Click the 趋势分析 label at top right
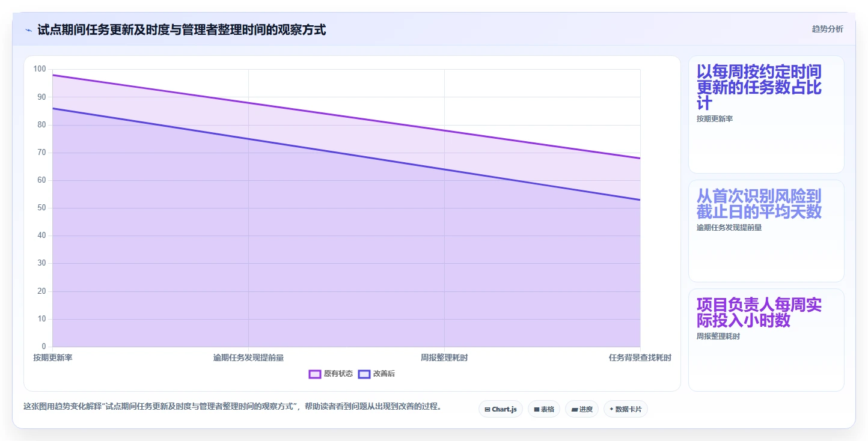Screen dimensions: 868x441 [x=827, y=29]
